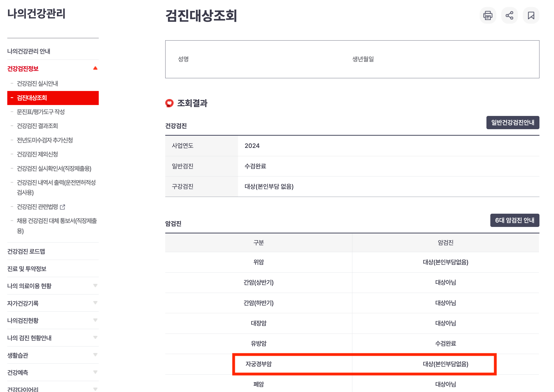Screen dimensions: 554x392
Task: Click the 자궁경부암 row in cancer table
Action: coord(259,364)
